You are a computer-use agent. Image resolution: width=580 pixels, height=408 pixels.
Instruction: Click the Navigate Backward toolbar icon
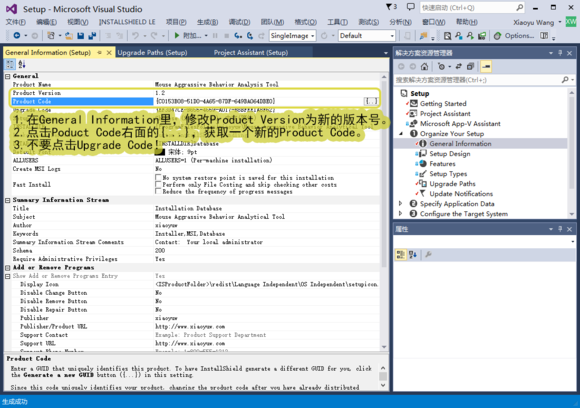tap(17, 36)
